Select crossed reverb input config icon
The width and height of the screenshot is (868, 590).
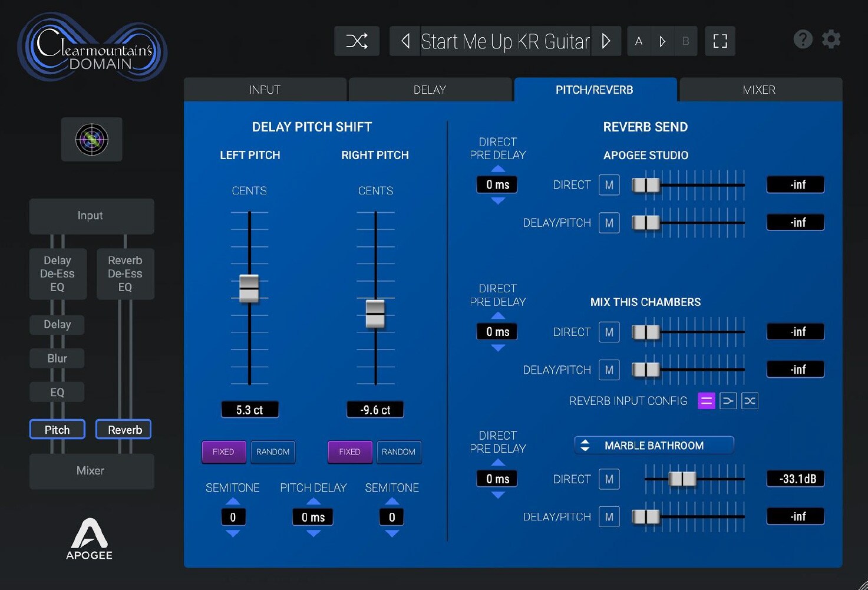[750, 401]
